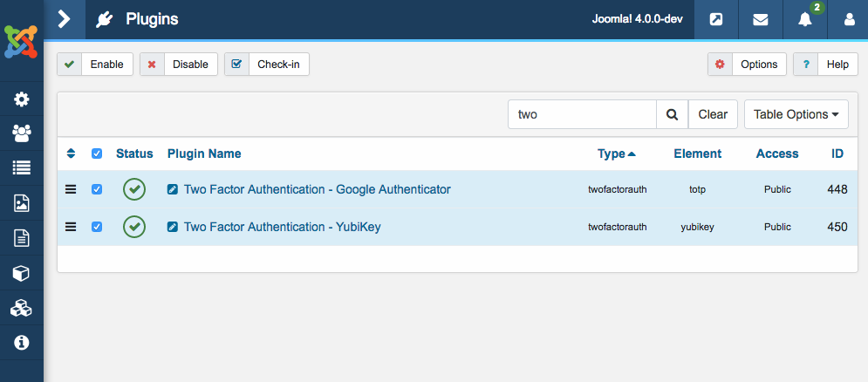Click the magnifier search button
Image resolution: width=868 pixels, height=382 pixels.
pyautogui.click(x=672, y=114)
